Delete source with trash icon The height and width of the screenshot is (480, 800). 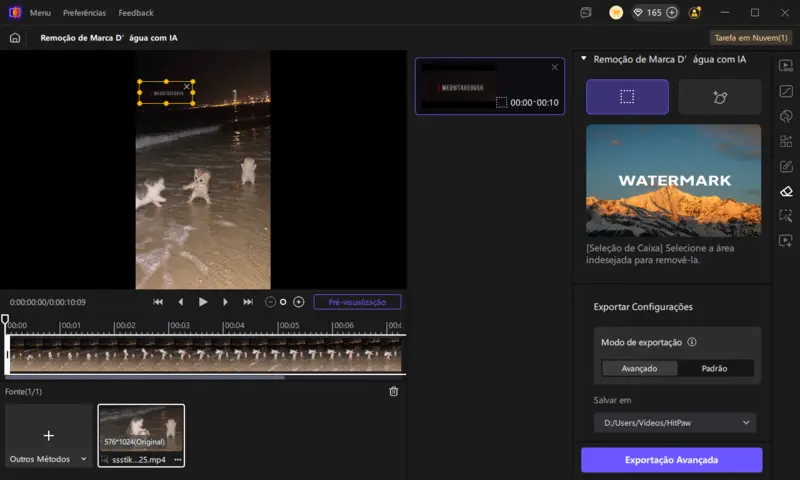coord(393,391)
